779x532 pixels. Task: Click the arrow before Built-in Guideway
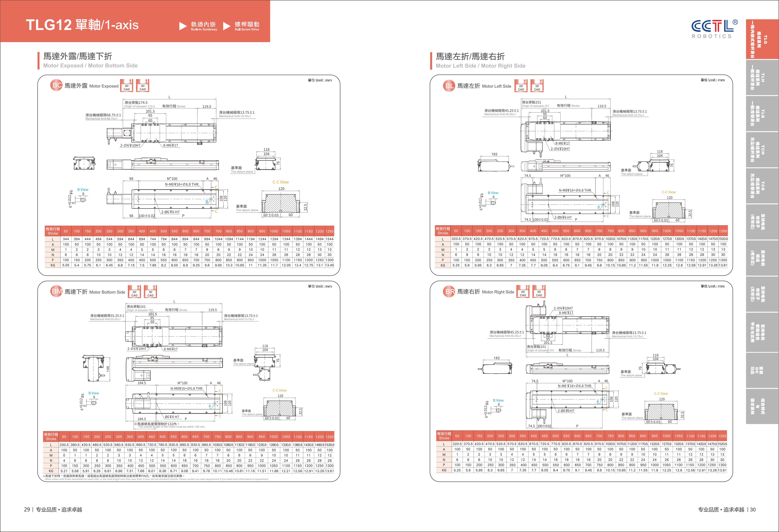183,26
